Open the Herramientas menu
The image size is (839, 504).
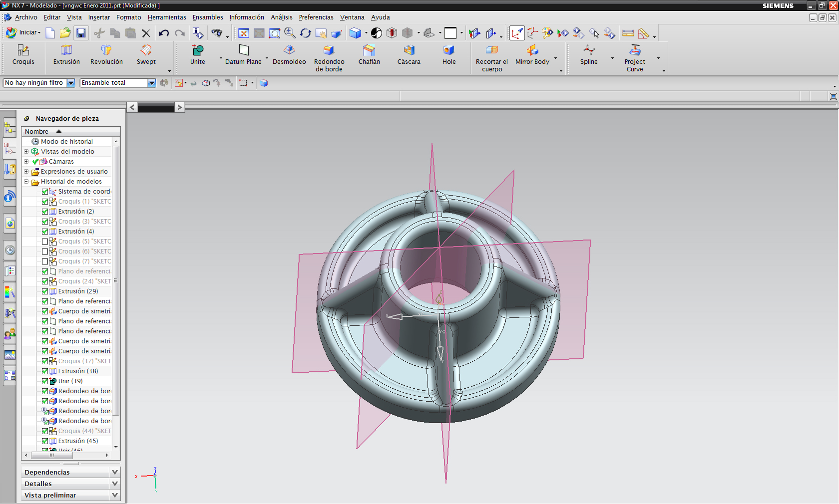(167, 17)
